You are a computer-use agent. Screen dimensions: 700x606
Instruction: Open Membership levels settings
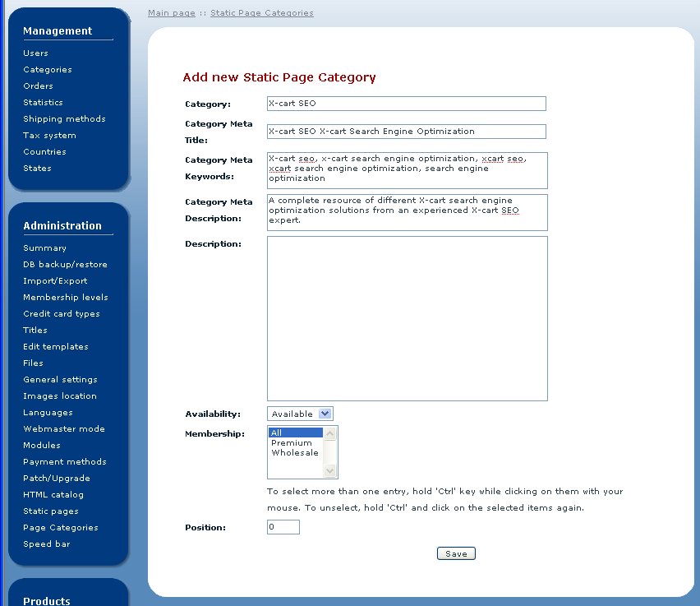coord(66,298)
